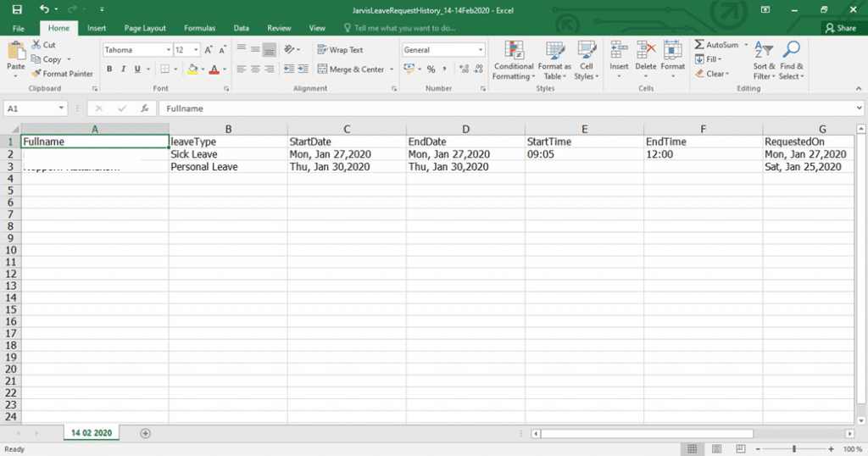Click the Format Painter brush icon
Image resolution: width=868 pixels, height=456 pixels.
pos(36,74)
